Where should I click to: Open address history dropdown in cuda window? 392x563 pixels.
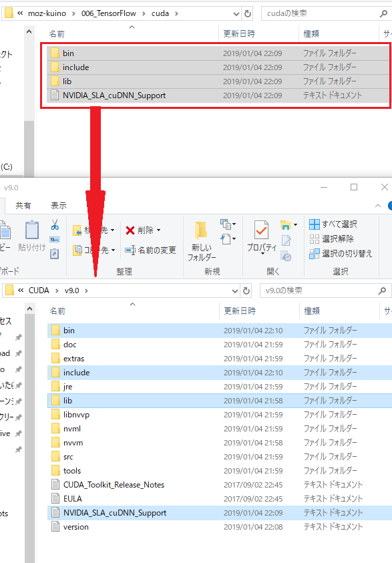tap(236, 13)
